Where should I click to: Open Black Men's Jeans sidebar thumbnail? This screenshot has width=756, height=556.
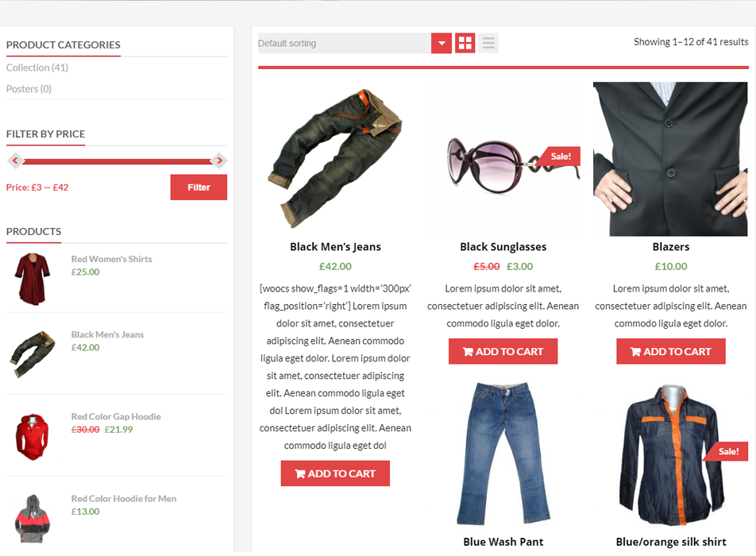33,354
